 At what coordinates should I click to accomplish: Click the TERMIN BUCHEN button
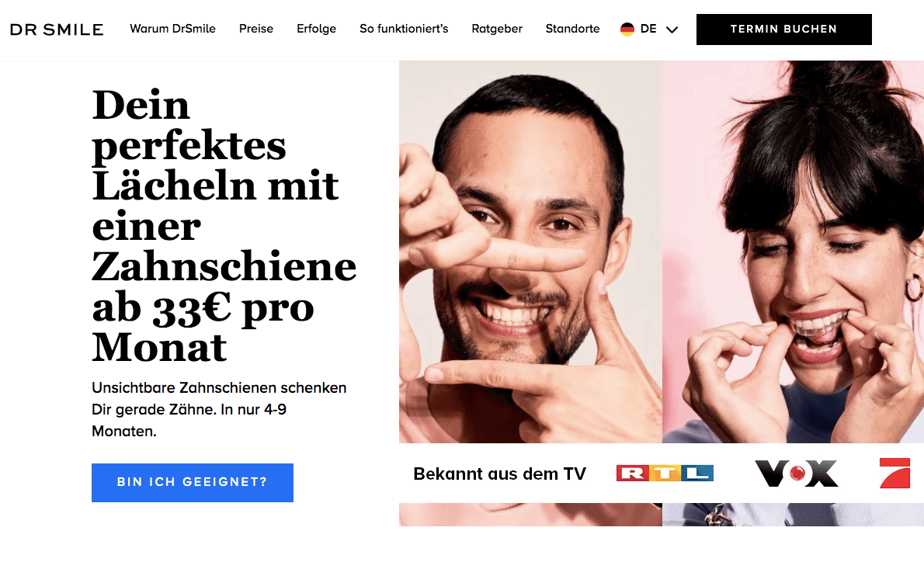click(783, 29)
